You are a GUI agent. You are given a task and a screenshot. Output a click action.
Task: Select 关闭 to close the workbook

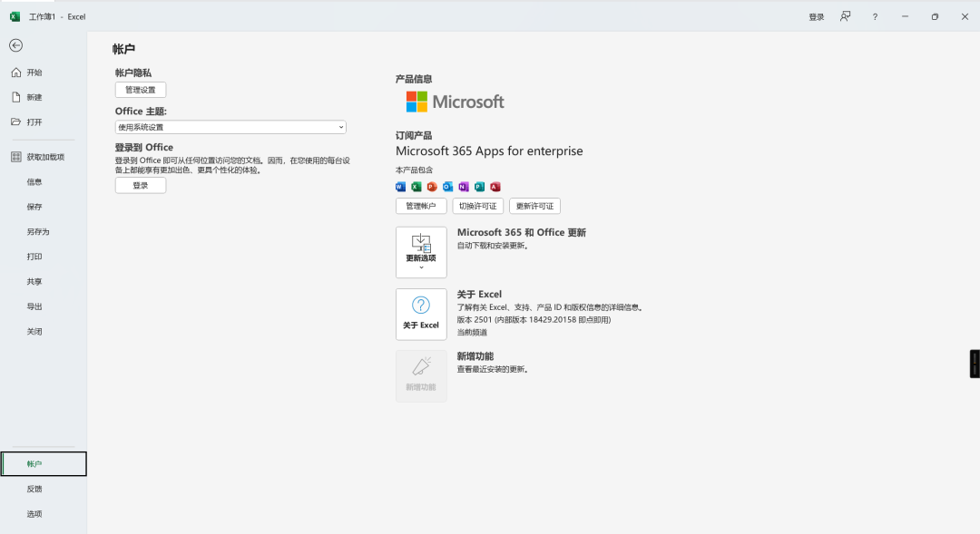[44, 332]
